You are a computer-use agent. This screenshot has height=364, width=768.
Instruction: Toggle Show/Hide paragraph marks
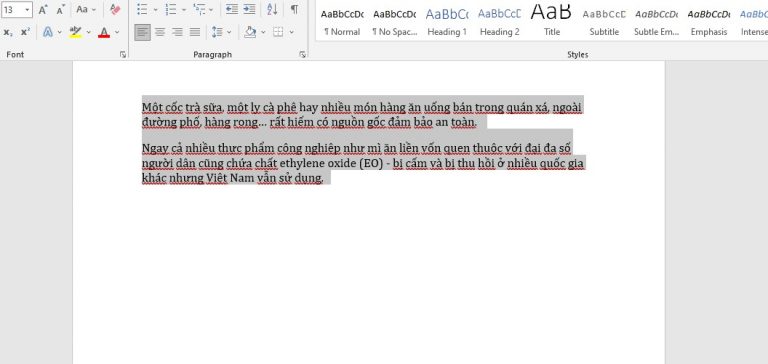294,9
